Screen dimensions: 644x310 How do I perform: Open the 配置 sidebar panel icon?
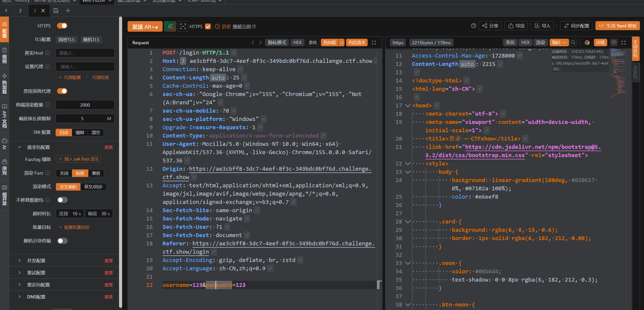coord(4,30)
